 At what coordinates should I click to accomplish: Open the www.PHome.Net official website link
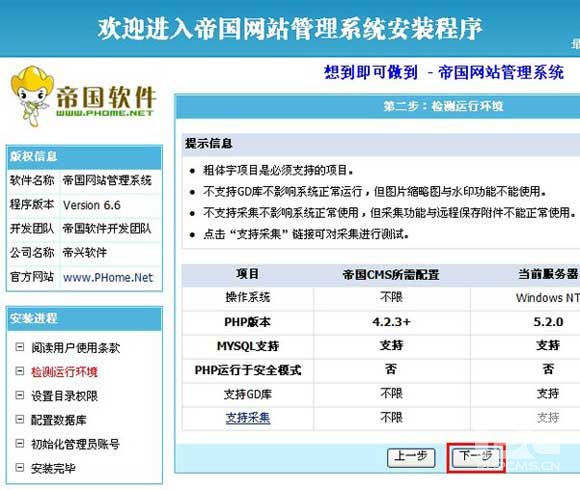pyautogui.click(x=108, y=277)
